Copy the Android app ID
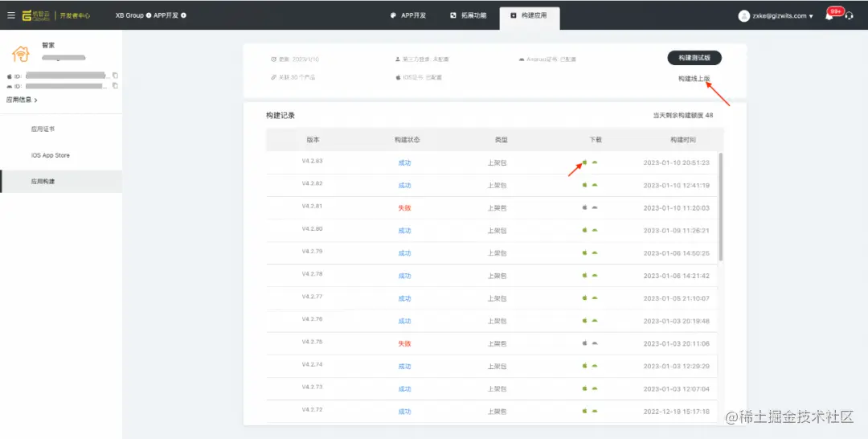This screenshot has width=868, height=439. 115,86
